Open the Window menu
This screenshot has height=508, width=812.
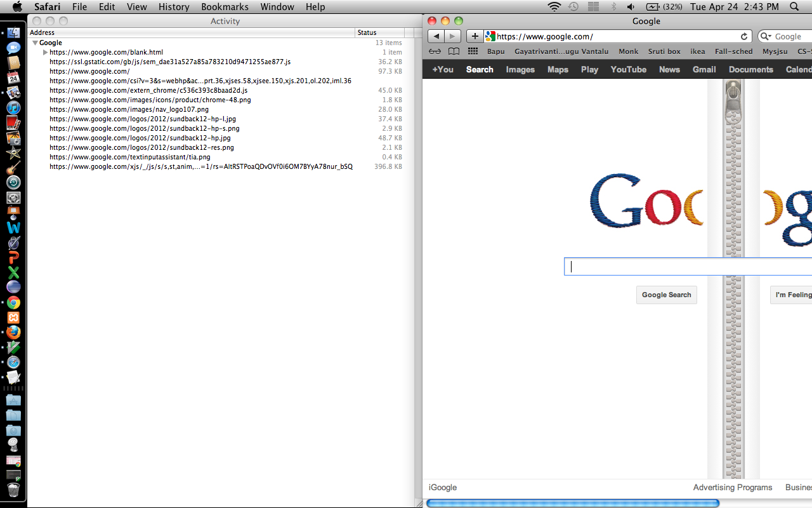[x=277, y=7]
